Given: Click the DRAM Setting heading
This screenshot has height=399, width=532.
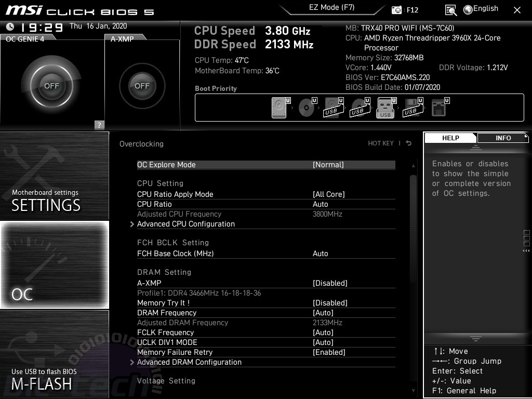Looking at the screenshot, I should [x=164, y=272].
